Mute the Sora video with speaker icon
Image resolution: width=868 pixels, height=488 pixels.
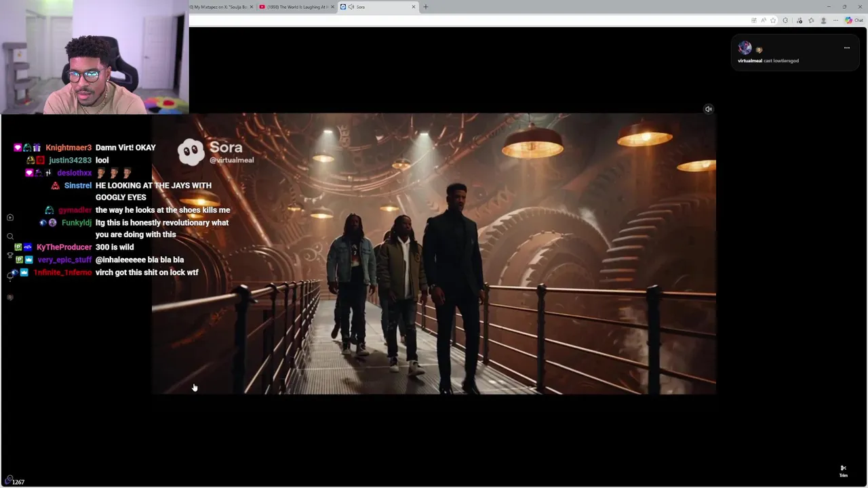708,109
